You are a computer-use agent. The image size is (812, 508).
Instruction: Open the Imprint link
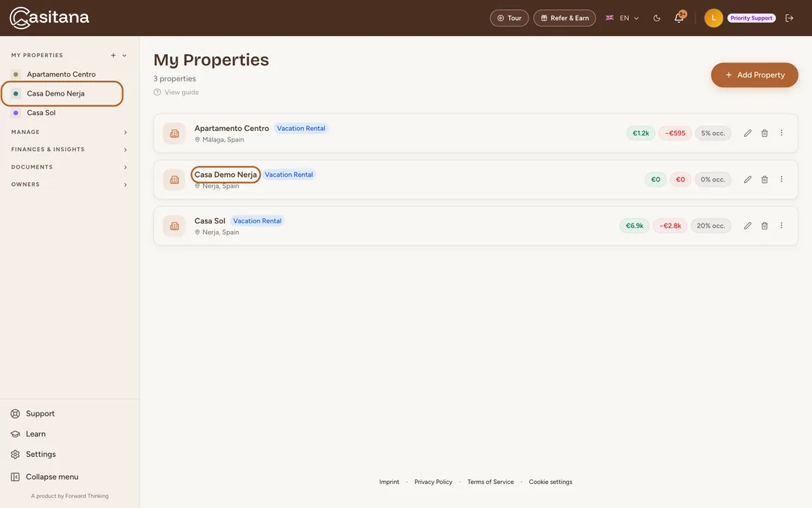click(x=389, y=482)
